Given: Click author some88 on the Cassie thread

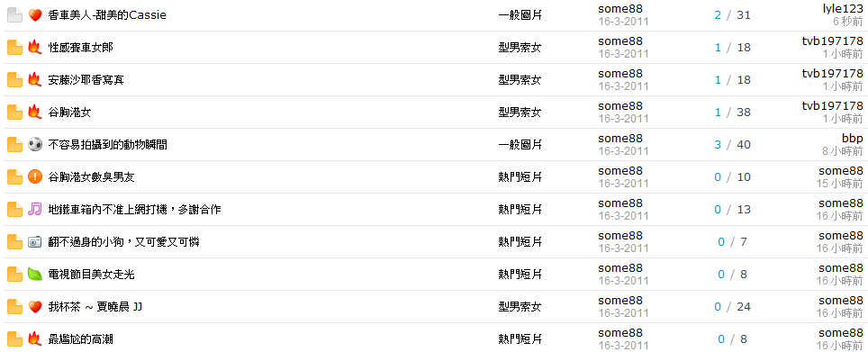Looking at the screenshot, I should tap(620, 9).
